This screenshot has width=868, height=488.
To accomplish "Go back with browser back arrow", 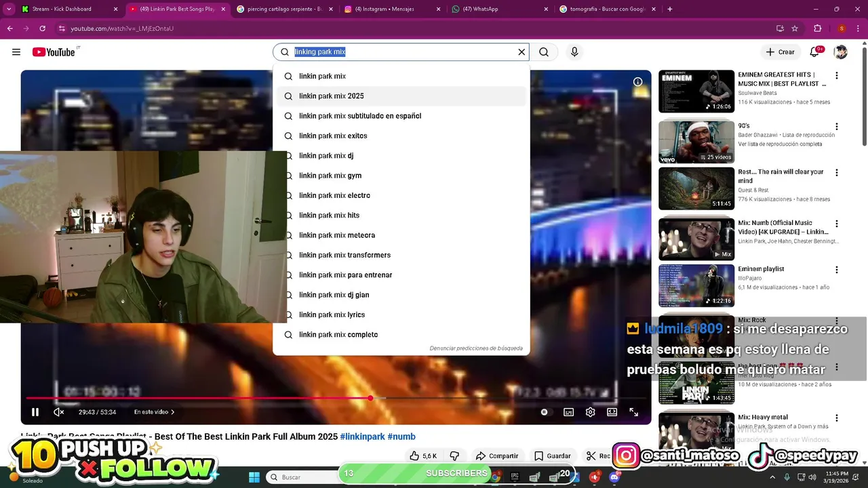I will 9,28.
